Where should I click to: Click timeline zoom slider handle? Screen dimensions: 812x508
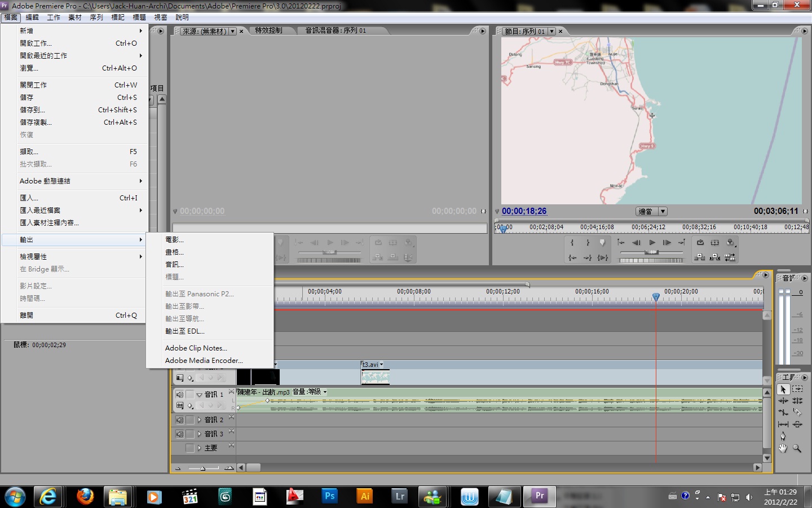pos(203,468)
